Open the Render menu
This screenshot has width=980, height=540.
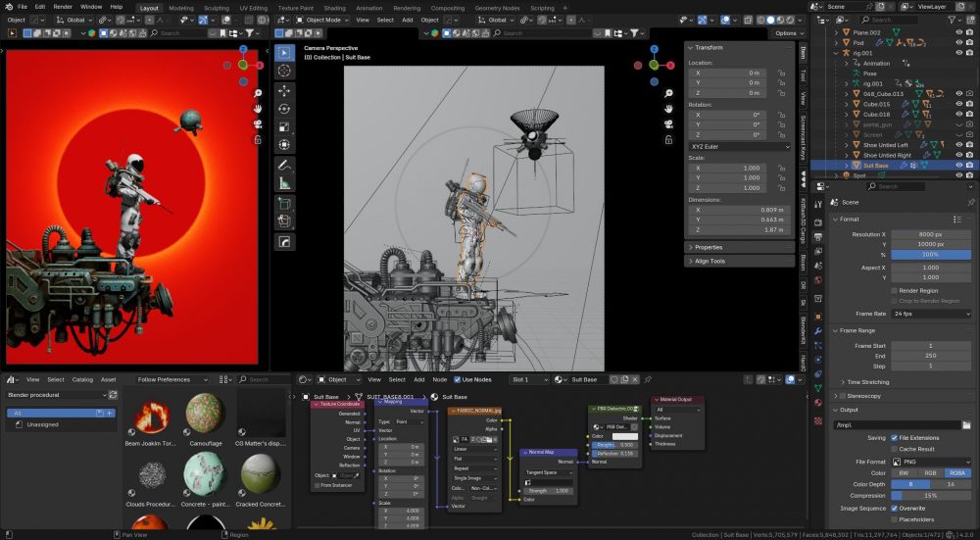(x=63, y=7)
